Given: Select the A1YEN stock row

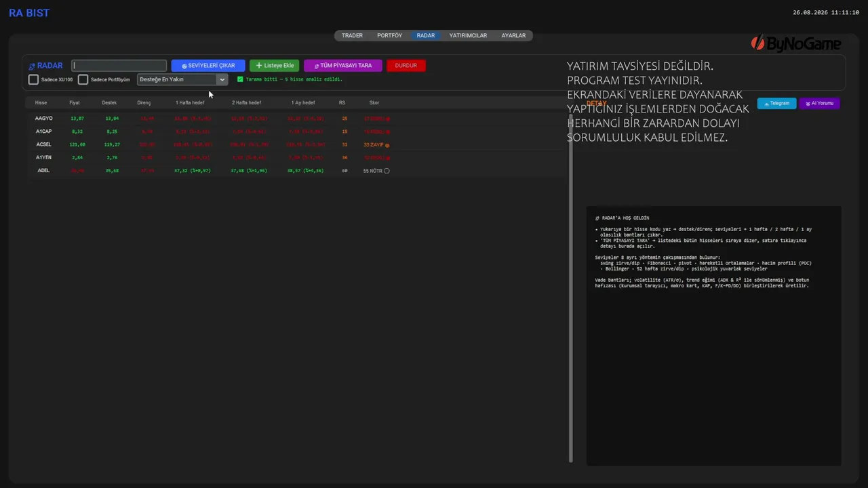Looking at the screenshot, I should point(295,157).
